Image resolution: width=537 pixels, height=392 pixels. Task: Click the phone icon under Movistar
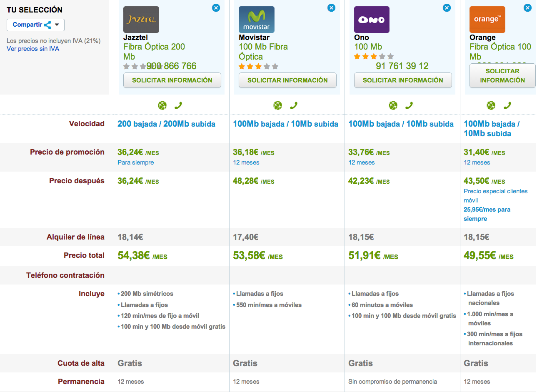point(294,105)
